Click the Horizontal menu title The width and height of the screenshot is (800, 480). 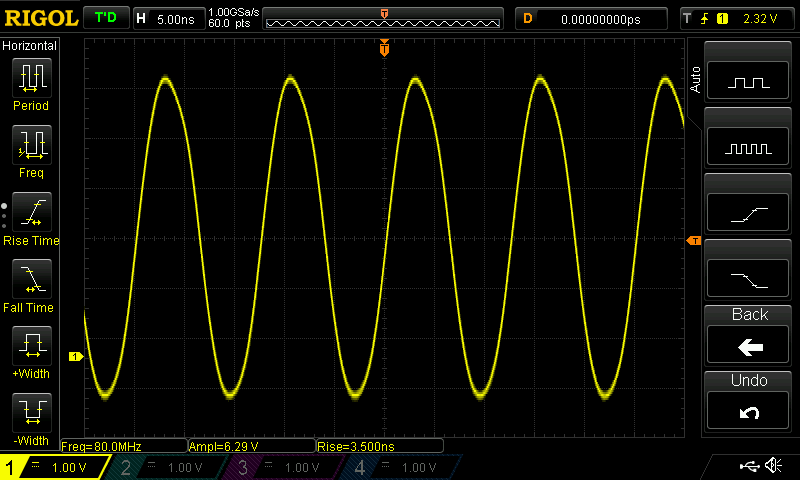coord(30,46)
